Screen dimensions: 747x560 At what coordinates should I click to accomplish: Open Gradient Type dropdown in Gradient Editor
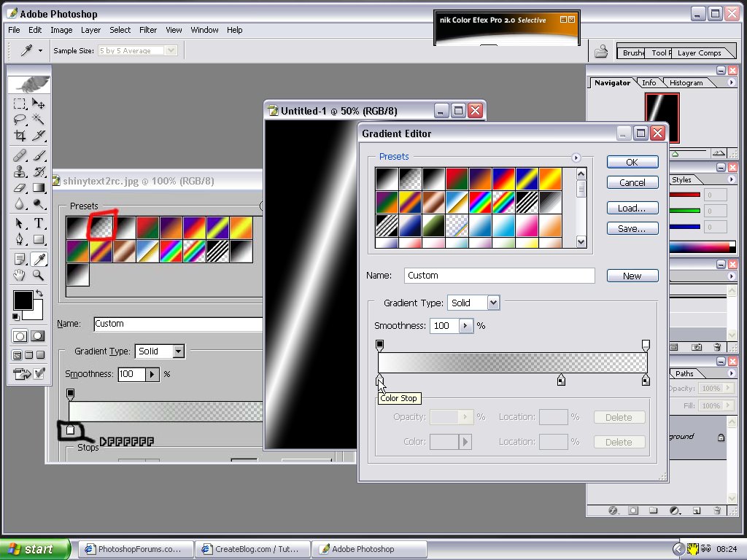click(493, 303)
